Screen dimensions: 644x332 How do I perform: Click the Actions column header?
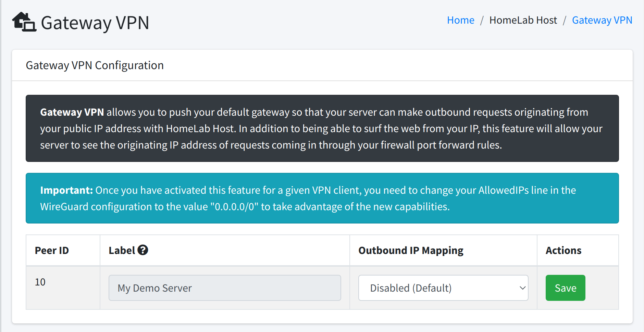pos(563,250)
